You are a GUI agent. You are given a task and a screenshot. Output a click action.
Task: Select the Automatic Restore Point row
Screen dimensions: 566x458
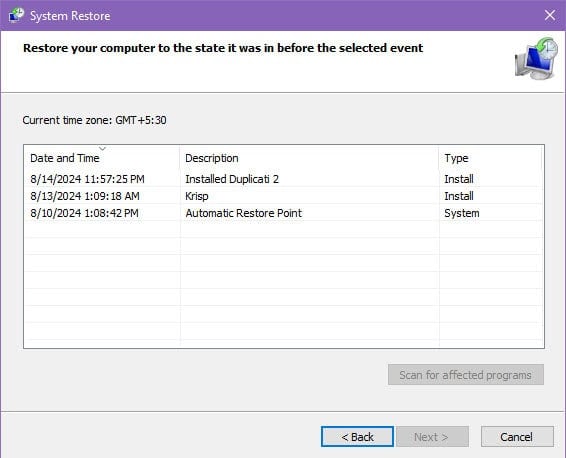(284, 213)
